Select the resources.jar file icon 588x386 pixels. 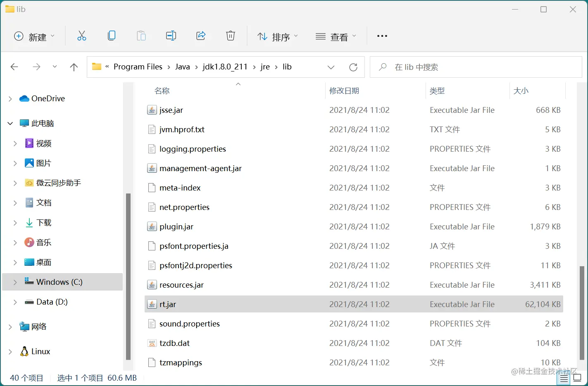pos(152,285)
